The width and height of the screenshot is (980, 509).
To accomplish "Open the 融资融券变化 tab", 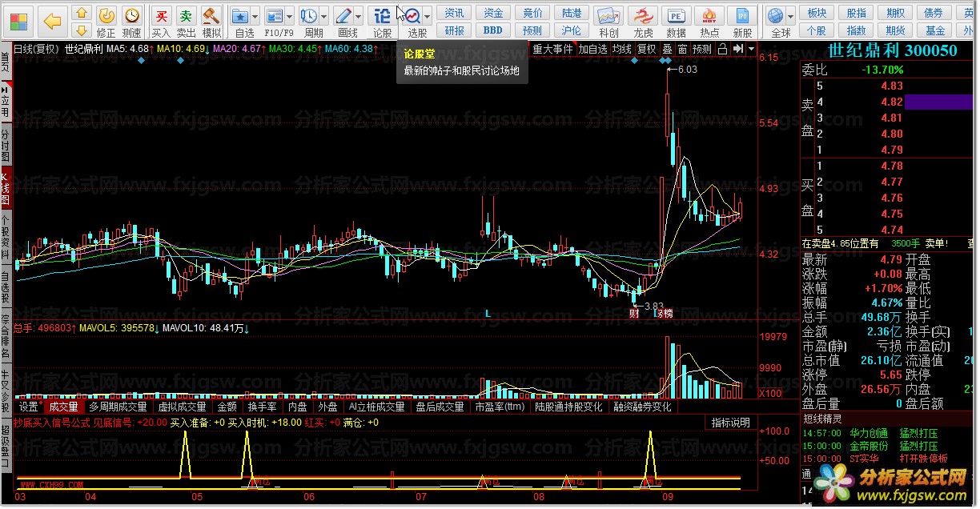I will point(642,407).
